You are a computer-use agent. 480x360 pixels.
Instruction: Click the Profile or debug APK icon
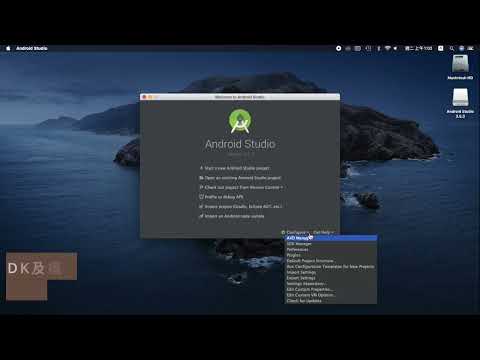pos(201,197)
